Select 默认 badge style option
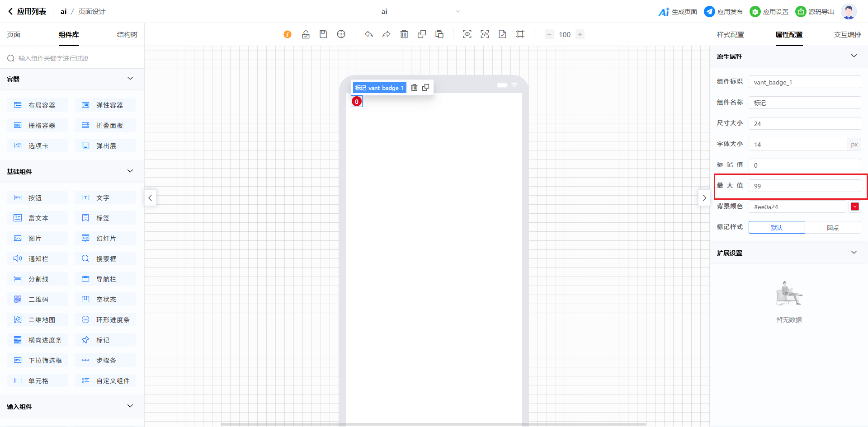The height and width of the screenshot is (427, 868). (x=777, y=227)
